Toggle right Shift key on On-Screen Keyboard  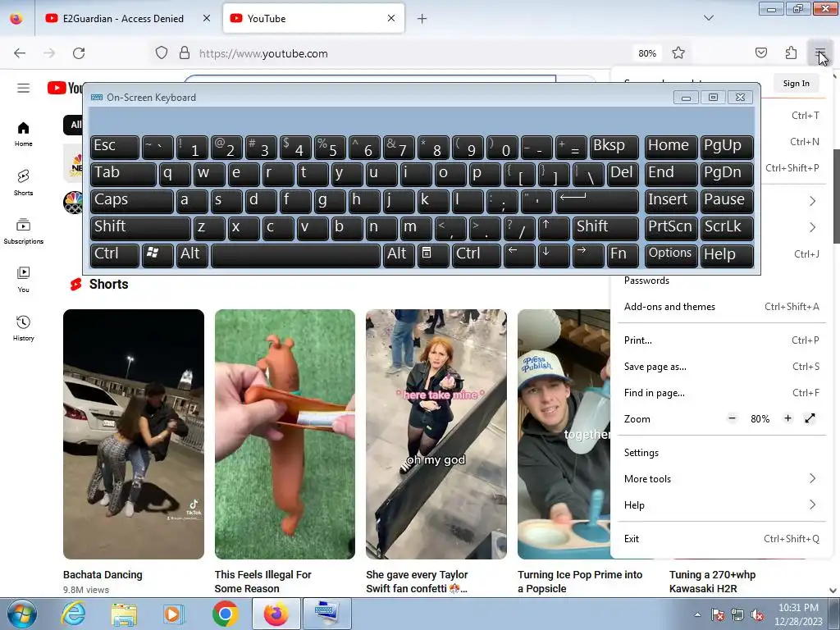[x=605, y=227]
